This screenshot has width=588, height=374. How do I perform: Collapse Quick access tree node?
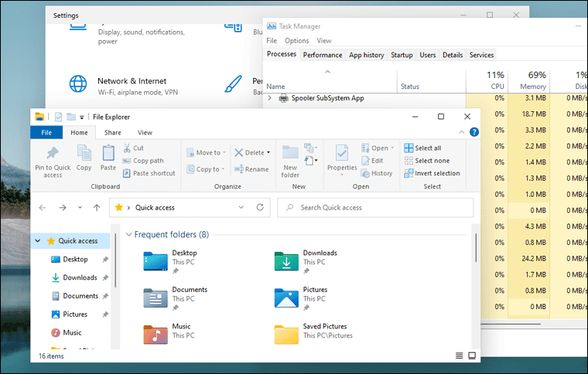coord(38,241)
